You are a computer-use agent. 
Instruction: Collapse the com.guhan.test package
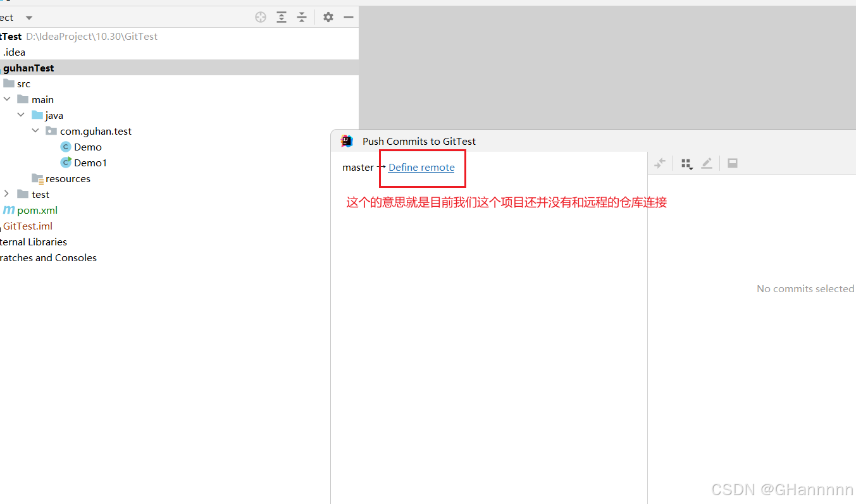35,131
